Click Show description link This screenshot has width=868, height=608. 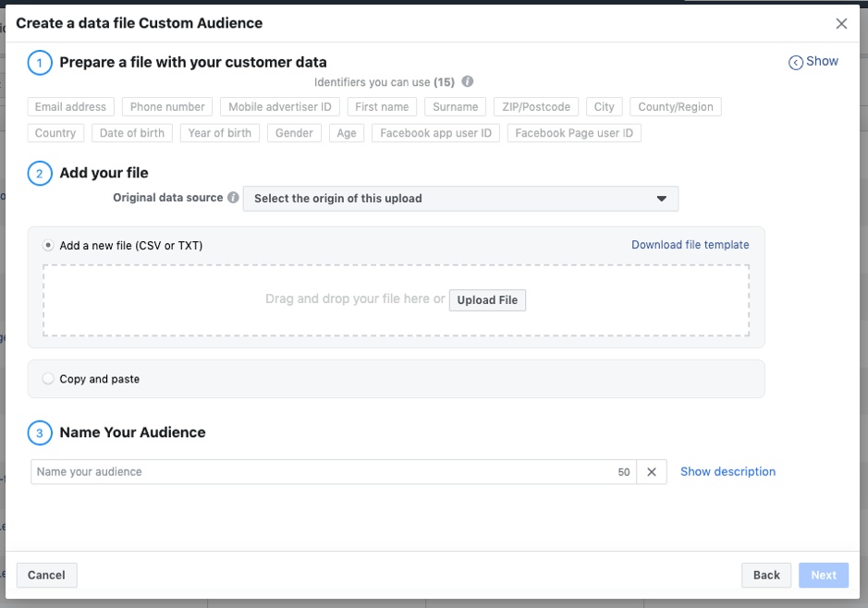click(727, 472)
